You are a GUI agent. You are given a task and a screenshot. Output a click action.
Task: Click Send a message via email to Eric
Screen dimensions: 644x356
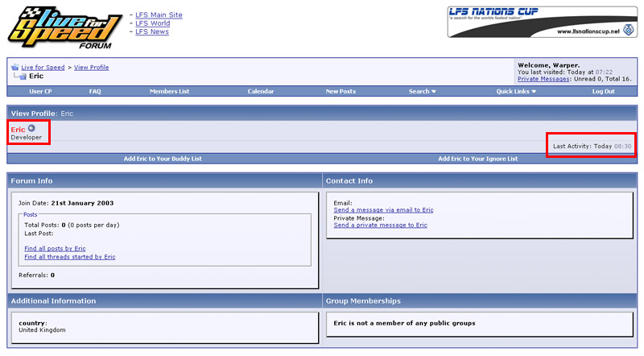[x=383, y=210]
